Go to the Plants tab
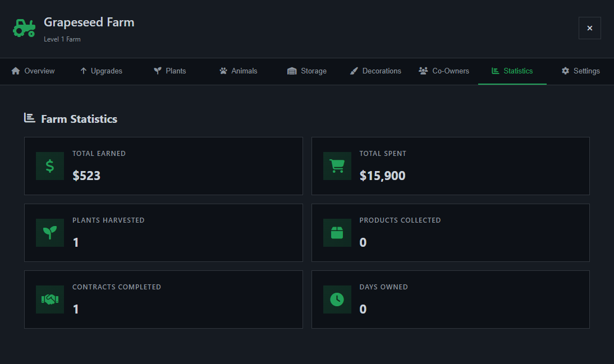This screenshot has width=614, height=364. [169, 71]
